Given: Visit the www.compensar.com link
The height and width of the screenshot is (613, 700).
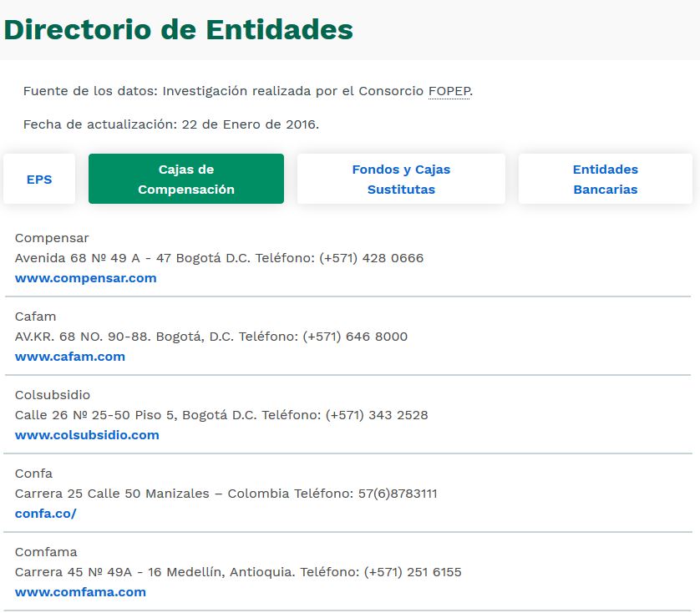Looking at the screenshot, I should (x=86, y=278).
